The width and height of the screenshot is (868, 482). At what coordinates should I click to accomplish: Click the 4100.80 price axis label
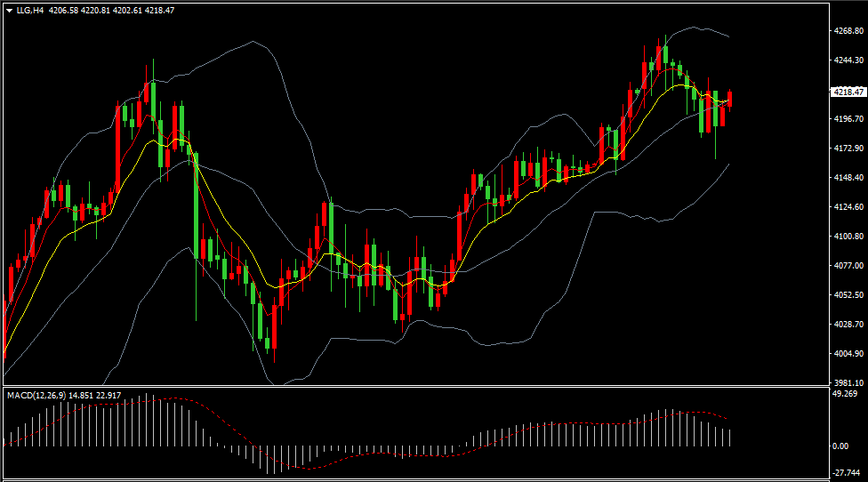click(848, 237)
